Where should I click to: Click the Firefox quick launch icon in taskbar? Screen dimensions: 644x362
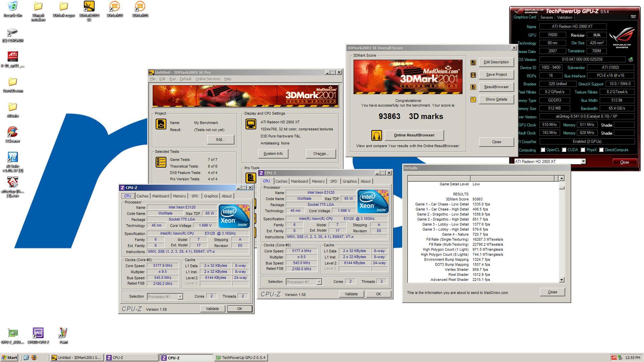click(x=34, y=358)
